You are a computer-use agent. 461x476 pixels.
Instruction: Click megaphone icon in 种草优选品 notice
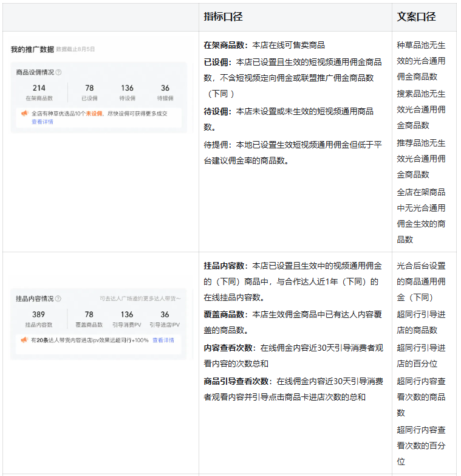click(x=24, y=113)
